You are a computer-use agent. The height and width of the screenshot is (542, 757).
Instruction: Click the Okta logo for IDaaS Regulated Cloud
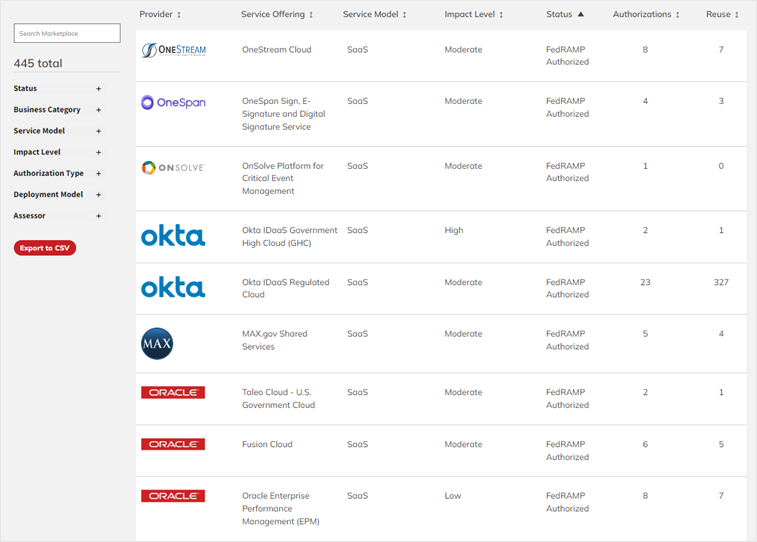point(173,288)
